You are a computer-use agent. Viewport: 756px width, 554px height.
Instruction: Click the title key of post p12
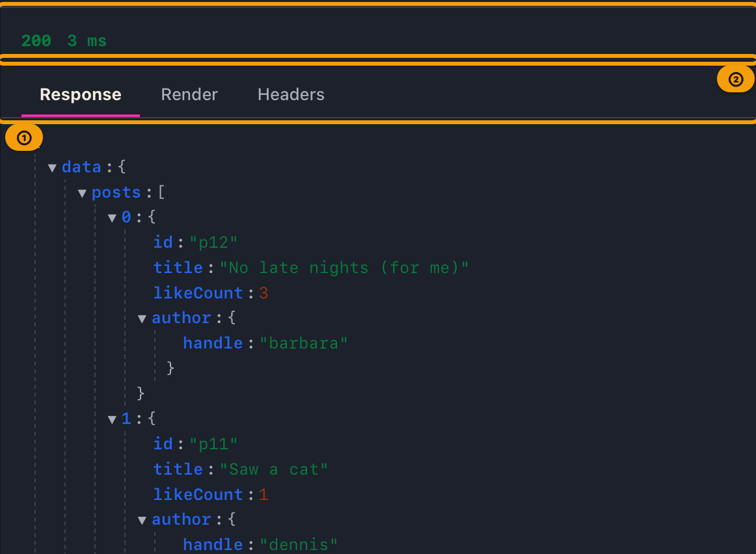click(x=178, y=267)
